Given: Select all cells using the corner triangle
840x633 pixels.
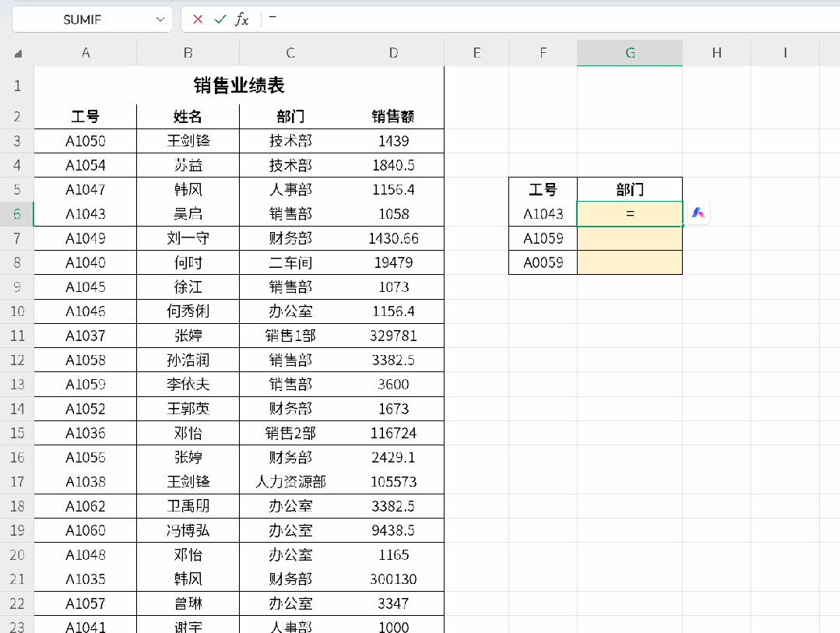Looking at the screenshot, I should pos(18,54).
